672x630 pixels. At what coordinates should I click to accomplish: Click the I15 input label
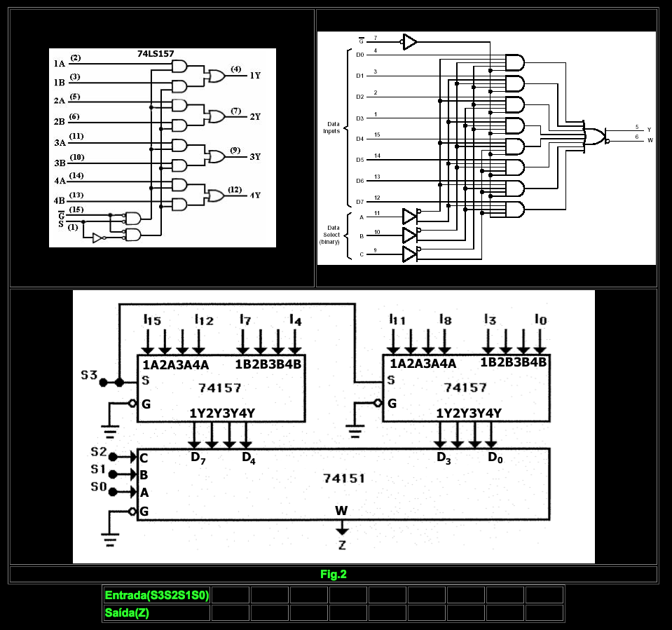click(x=152, y=320)
